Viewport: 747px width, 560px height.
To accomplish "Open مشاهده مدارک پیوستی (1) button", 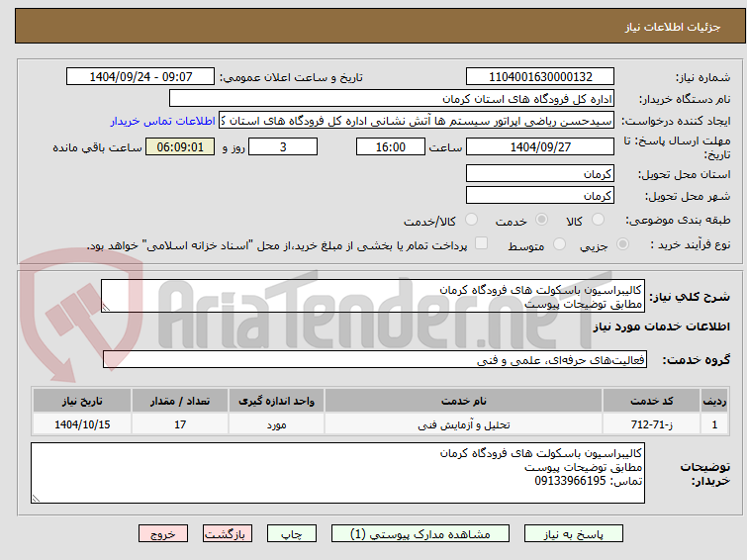I will (420, 534).
